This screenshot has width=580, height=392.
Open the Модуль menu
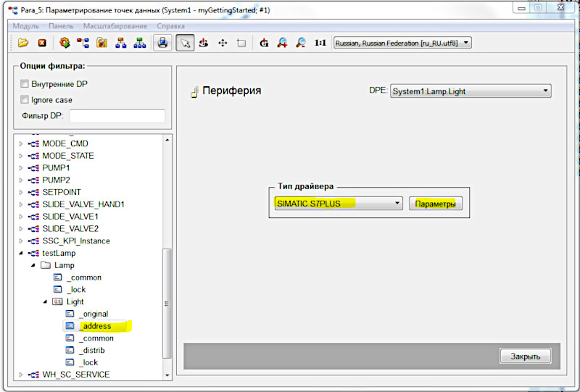26,26
